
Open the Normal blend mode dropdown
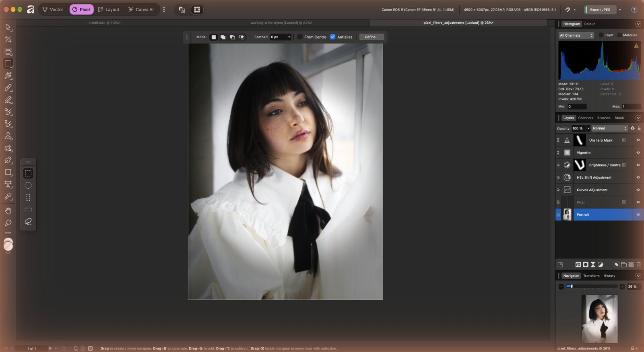(x=610, y=128)
